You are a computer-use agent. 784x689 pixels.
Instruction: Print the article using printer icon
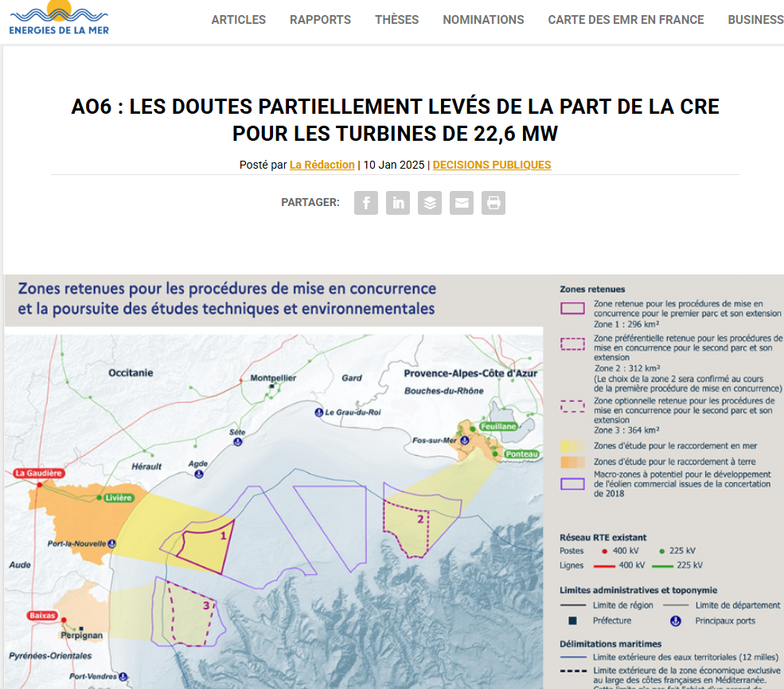click(x=493, y=203)
